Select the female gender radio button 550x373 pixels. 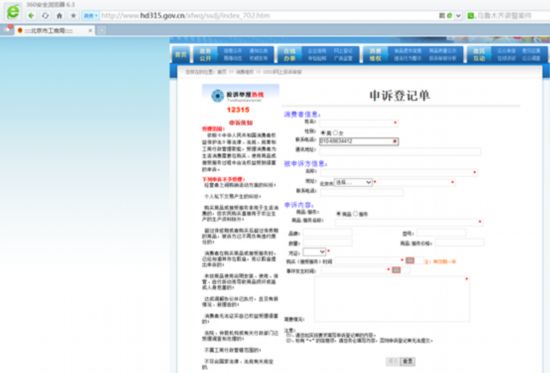[x=335, y=133]
